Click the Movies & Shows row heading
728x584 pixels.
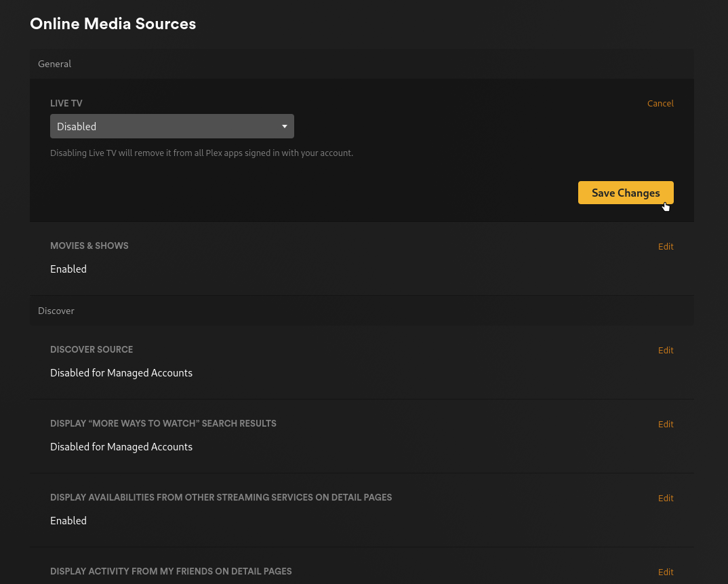tap(89, 246)
